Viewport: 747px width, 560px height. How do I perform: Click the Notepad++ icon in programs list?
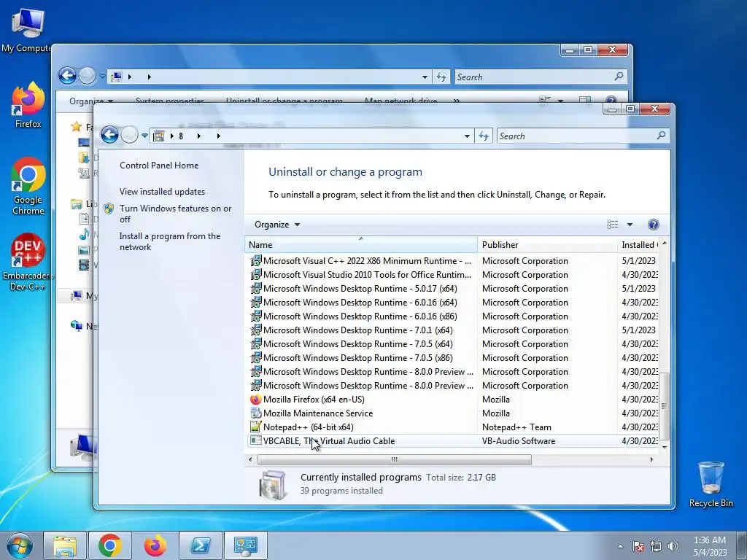[256, 427]
